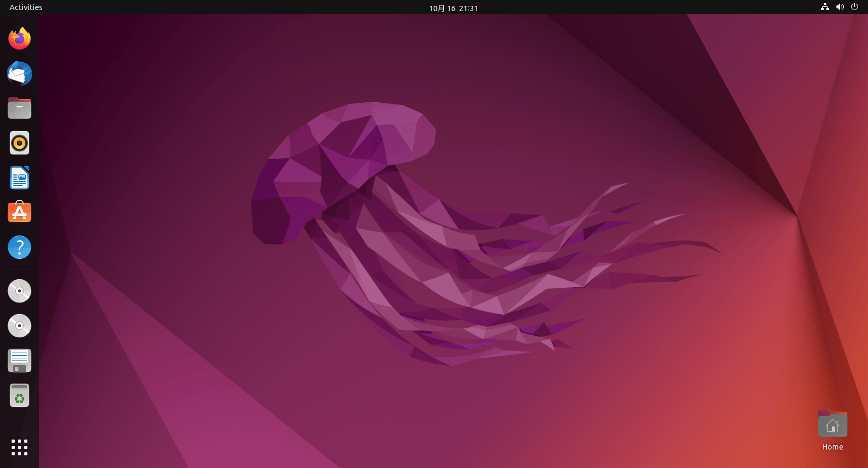Open the power menu icon
The image size is (868, 468).
pos(855,7)
